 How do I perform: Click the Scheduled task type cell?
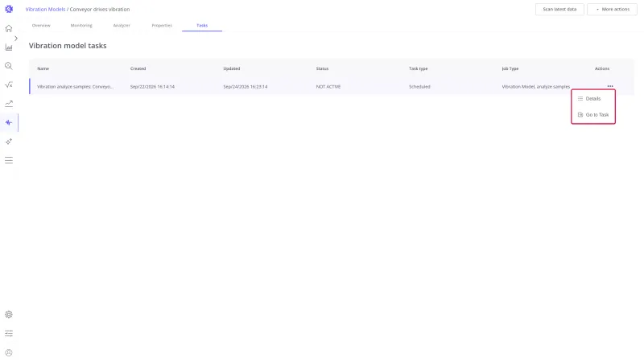pyautogui.click(x=419, y=87)
